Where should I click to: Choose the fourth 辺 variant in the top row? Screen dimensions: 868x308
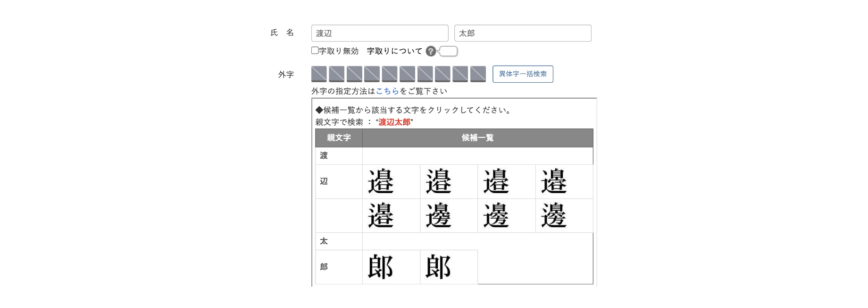click(554, 181)
